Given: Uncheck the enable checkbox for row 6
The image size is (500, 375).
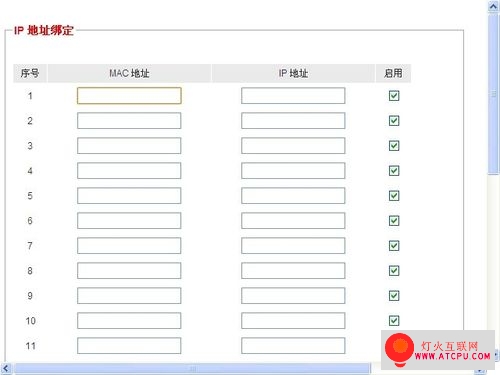Looking at the screenshot, I should [394, 221].
